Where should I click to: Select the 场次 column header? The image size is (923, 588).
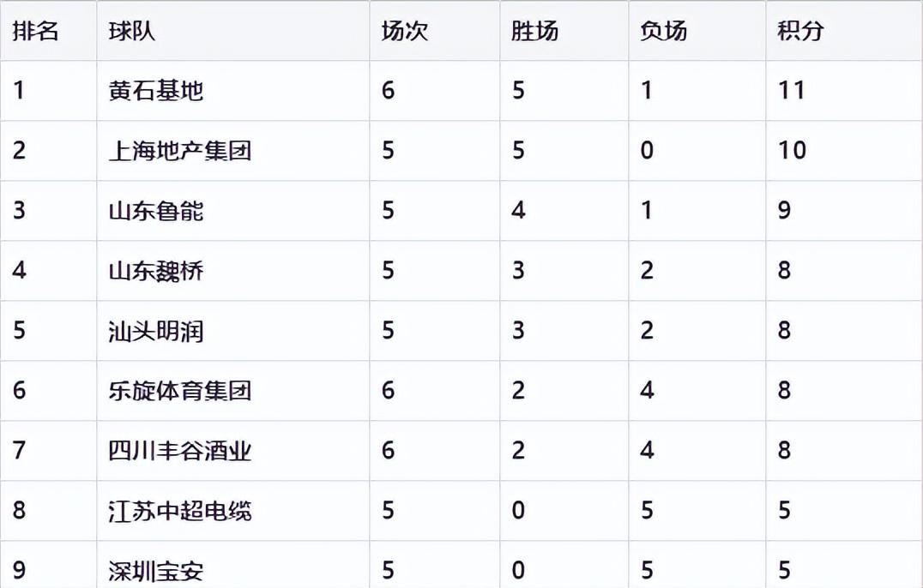click(x=405, y=32)
